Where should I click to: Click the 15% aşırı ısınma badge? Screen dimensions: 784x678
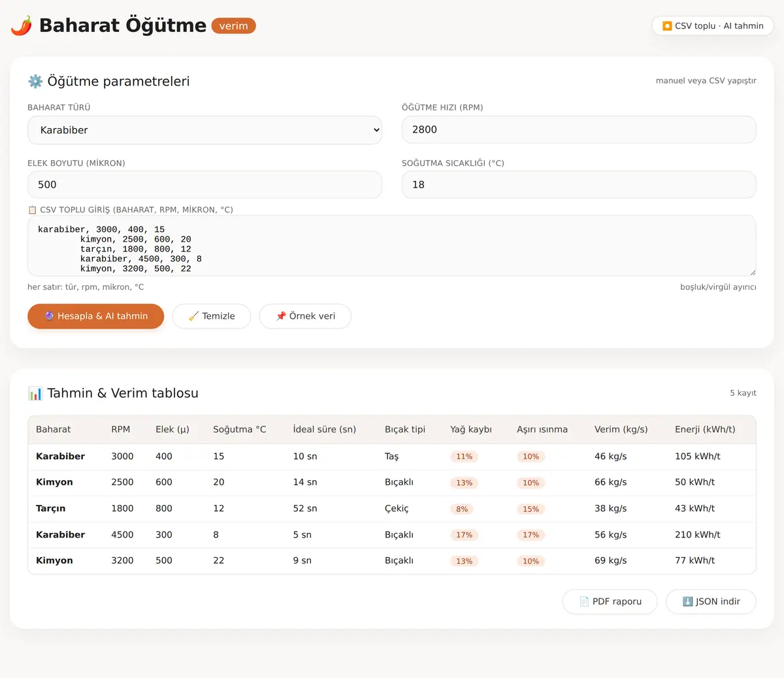tap(531, 509)
